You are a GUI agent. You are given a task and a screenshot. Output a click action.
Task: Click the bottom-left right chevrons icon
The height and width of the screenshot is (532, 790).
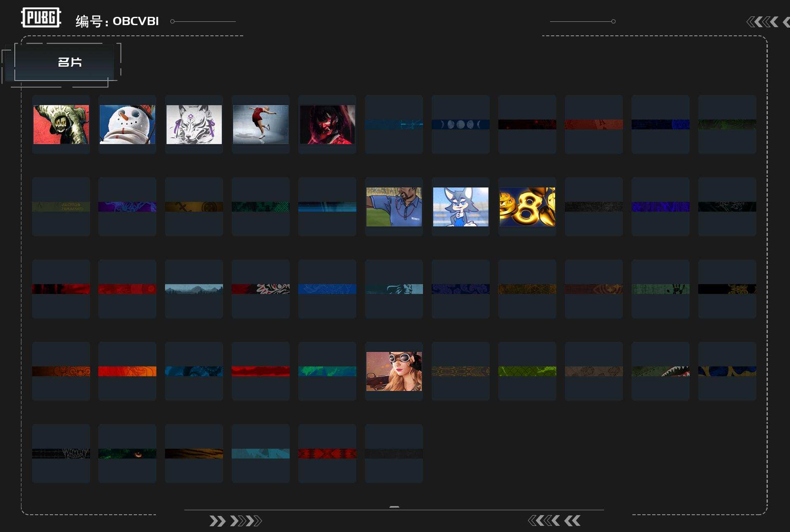[235, 521]
